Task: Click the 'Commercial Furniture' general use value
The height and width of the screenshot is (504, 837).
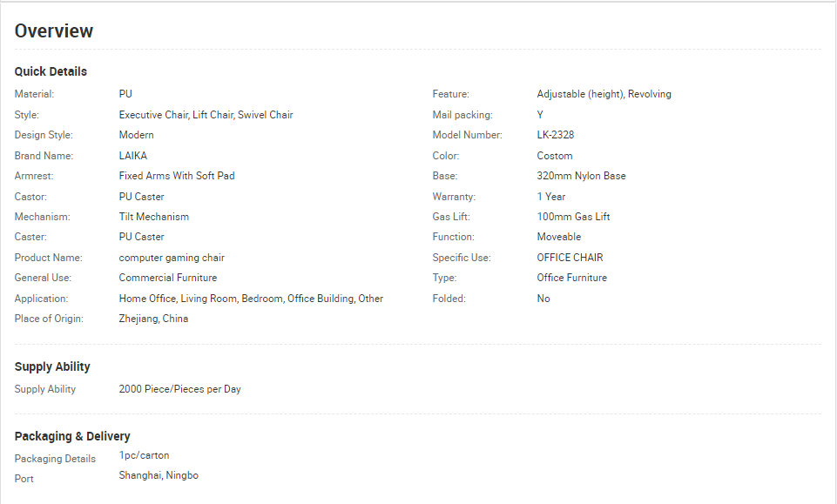Action: [x=167, y=278]
